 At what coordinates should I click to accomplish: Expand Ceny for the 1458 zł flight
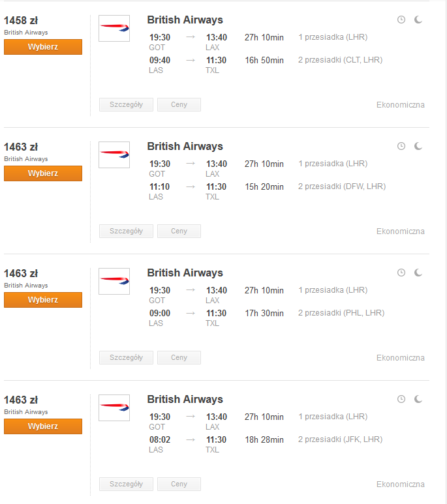click(179, 105)
